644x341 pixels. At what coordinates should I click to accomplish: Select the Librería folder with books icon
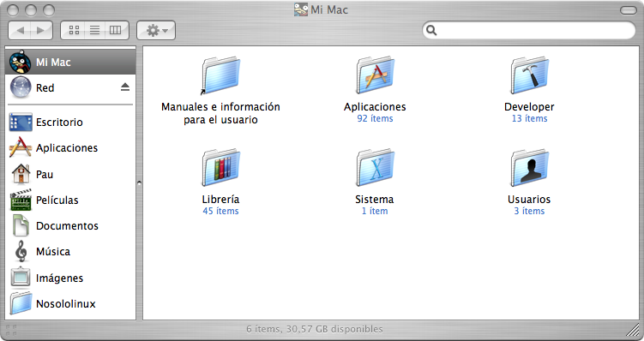coord(220,168)
